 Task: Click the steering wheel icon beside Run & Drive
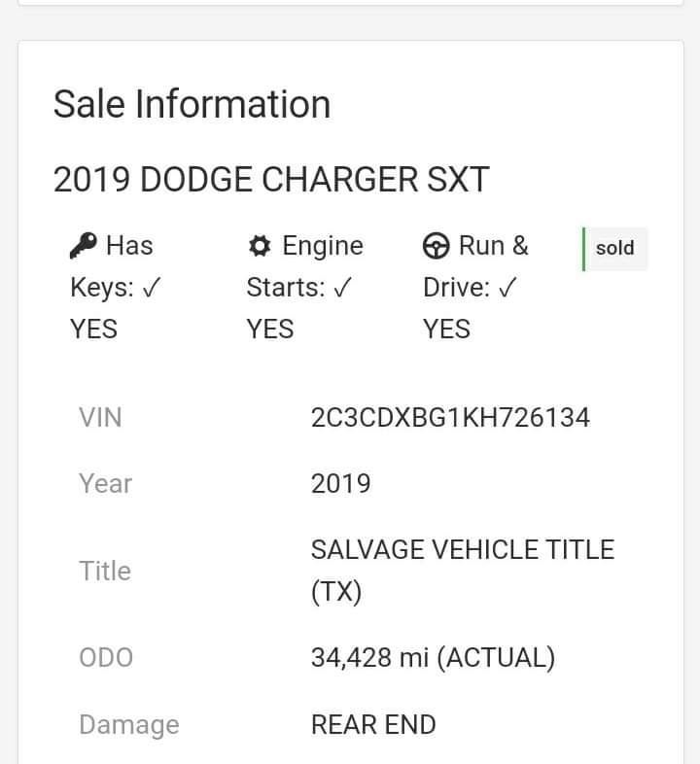click(x=437, y=247)
